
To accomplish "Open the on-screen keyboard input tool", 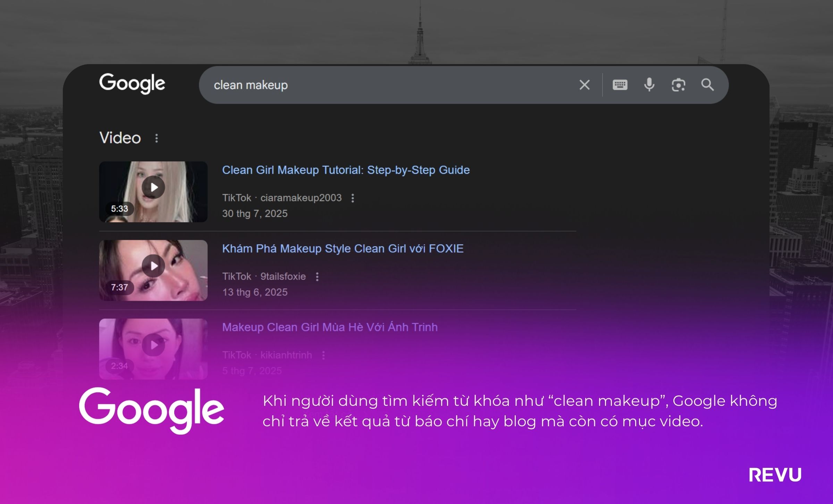I will pyautogui.click(x=620, y=85).
